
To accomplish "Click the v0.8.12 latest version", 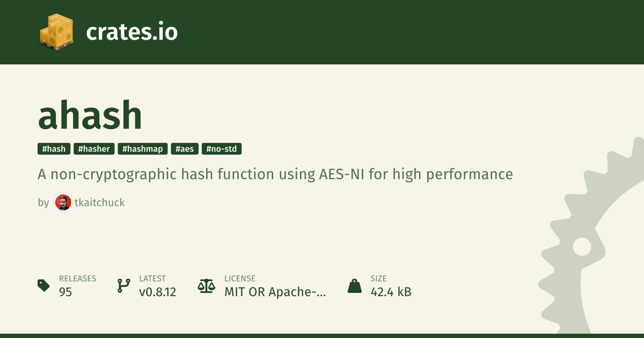I will pyautogui.click(x=157, y=292).
